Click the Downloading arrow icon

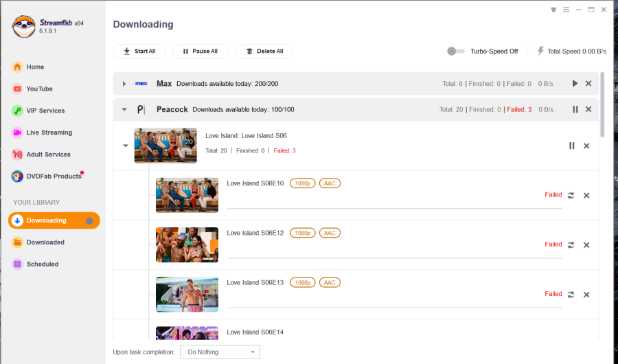point(17,220)
